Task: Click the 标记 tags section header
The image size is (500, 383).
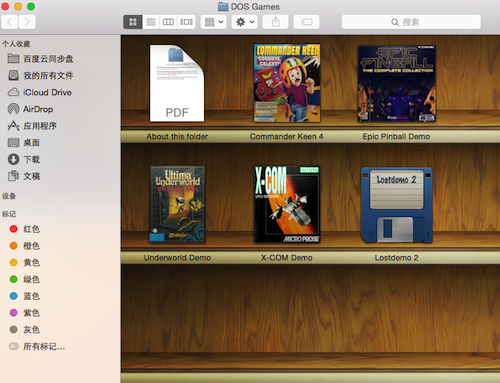Action: click(9, 214)
